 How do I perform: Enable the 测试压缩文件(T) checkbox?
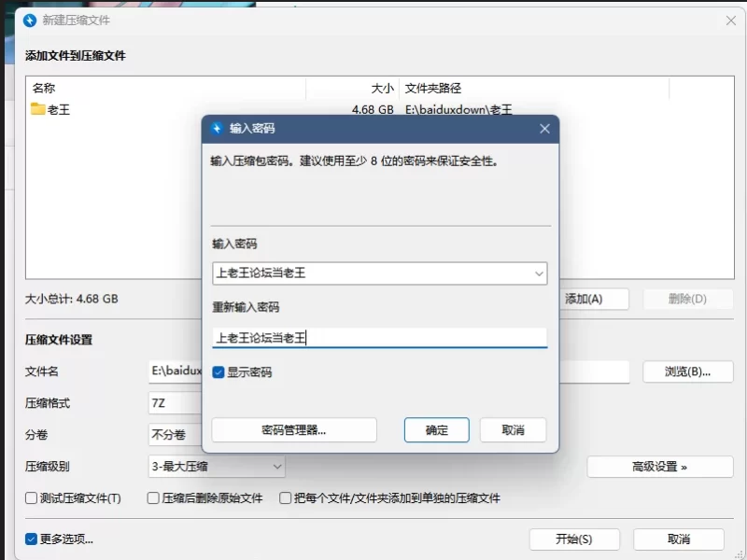(32, 498)
